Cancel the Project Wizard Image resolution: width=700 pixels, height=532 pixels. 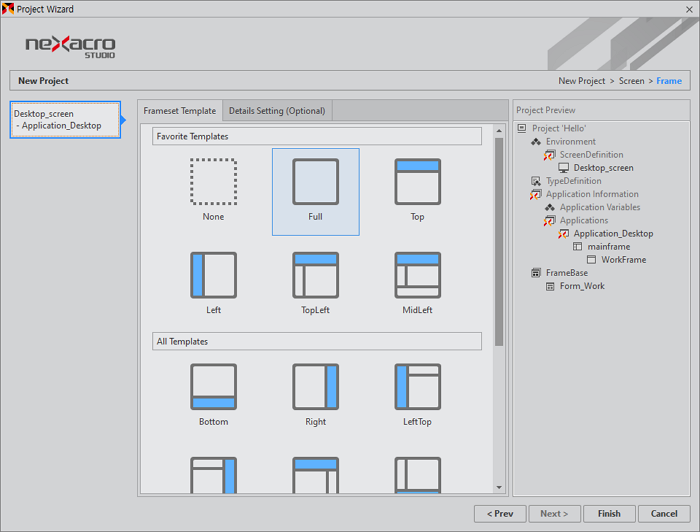click(664, 513)
